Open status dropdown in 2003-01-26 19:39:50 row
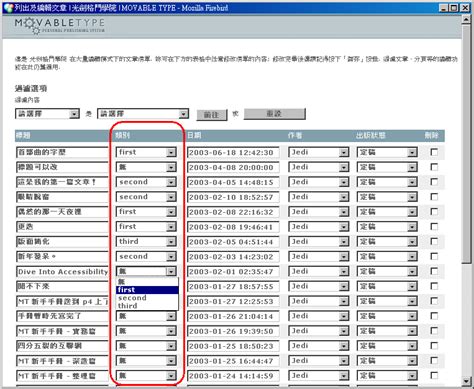The width and height of the screenshot is (474, 389). (x=387, y=331)
